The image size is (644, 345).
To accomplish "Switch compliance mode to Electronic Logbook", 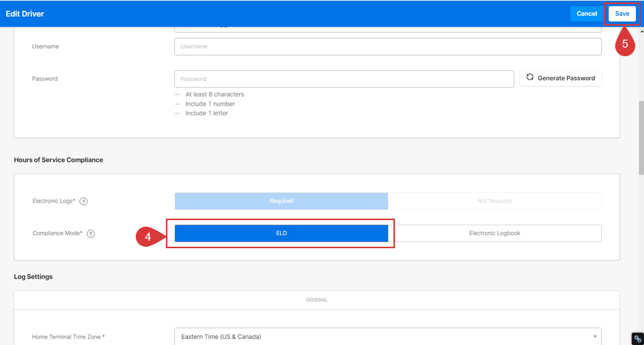I will tap(494, 233).
